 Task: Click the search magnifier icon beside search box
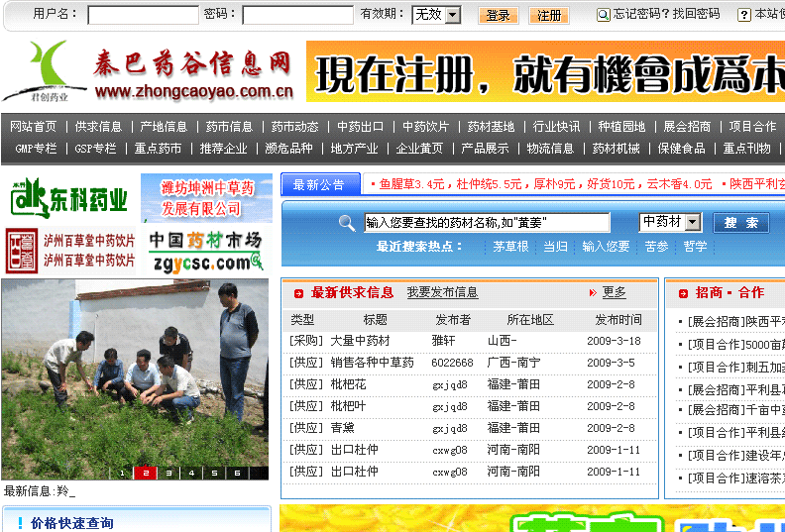click(x=347, y=223)
